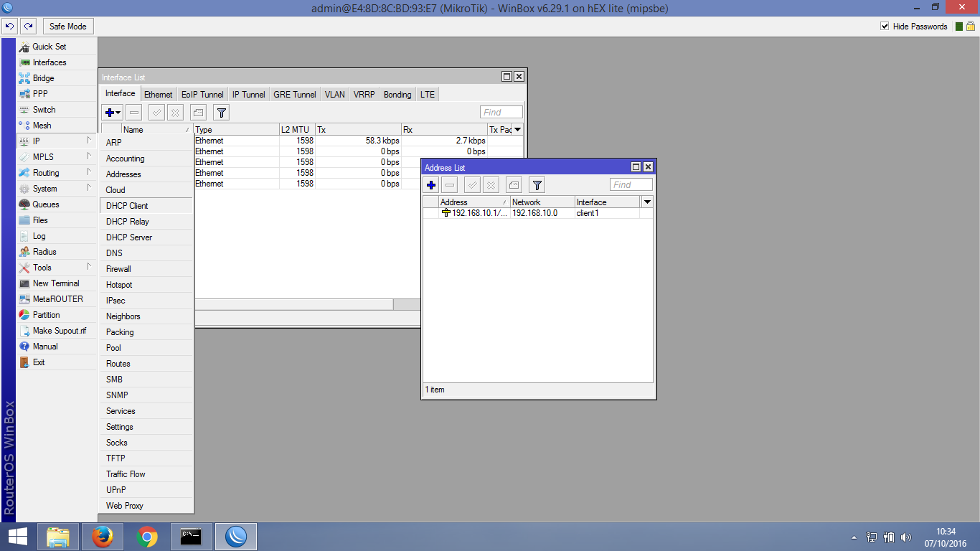The width and height of the screenshot is (980, 551).
Task: Launch New Terminal
Action: 56,283
